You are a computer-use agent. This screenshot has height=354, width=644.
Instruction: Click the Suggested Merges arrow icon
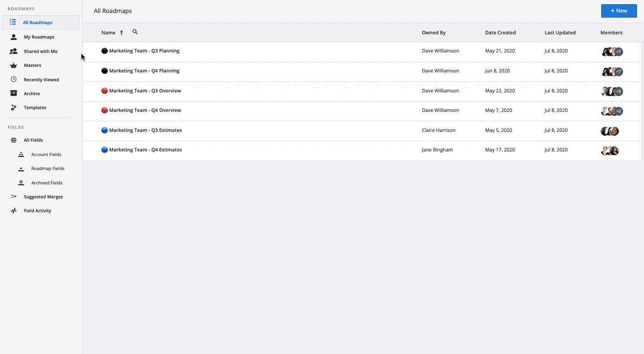[13, 197]
